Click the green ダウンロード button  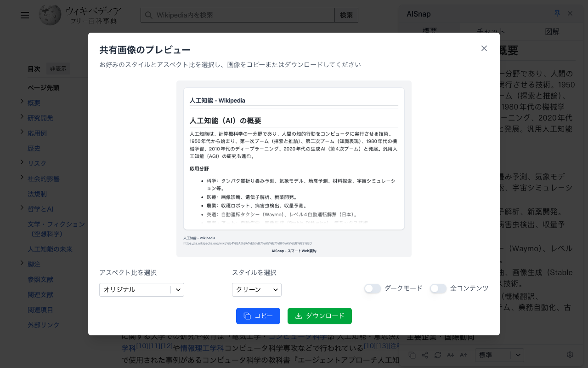click(x=320, y=316)
